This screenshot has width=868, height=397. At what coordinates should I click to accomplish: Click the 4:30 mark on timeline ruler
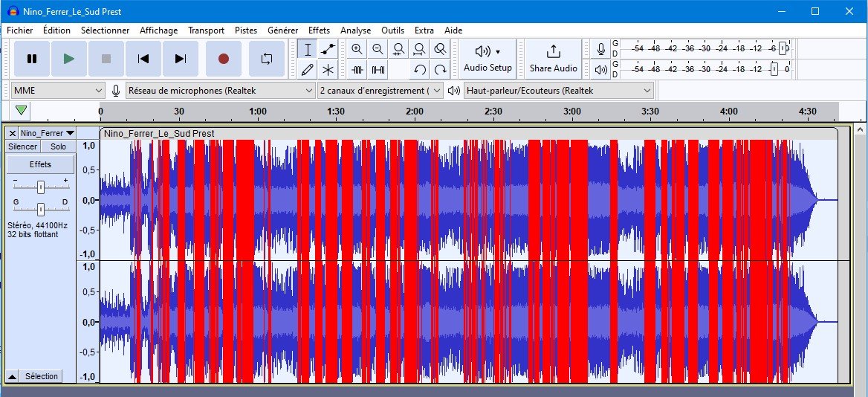(808, 111)
